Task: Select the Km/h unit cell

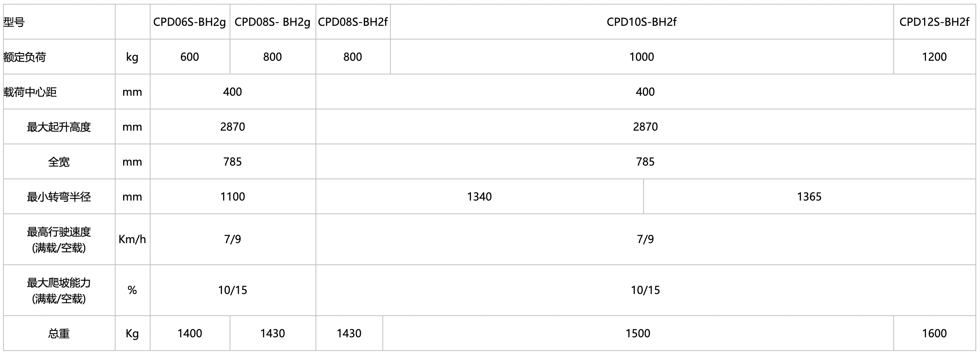Action: coord(132,239)
